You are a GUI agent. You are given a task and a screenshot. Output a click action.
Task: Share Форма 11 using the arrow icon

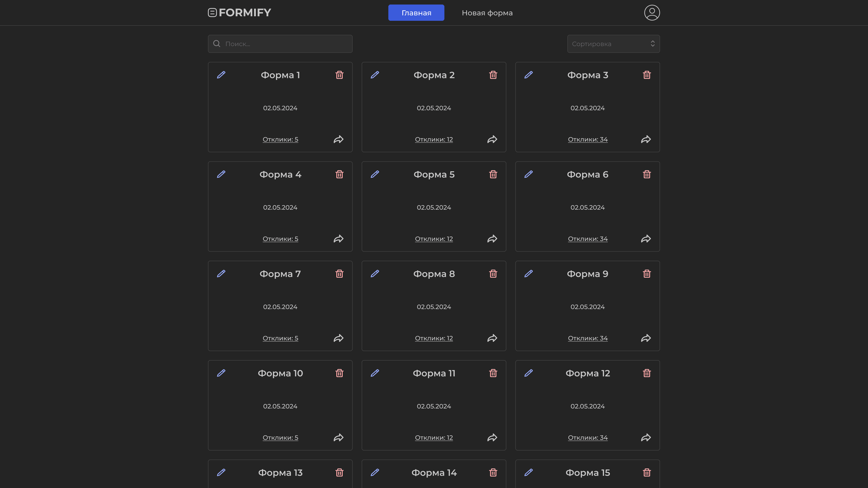pos(492,437)
